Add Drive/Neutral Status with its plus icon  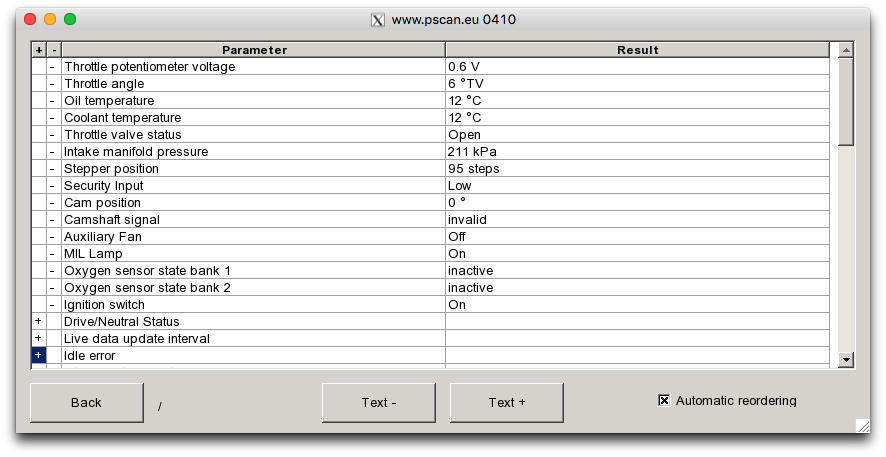tap(39, 321)
